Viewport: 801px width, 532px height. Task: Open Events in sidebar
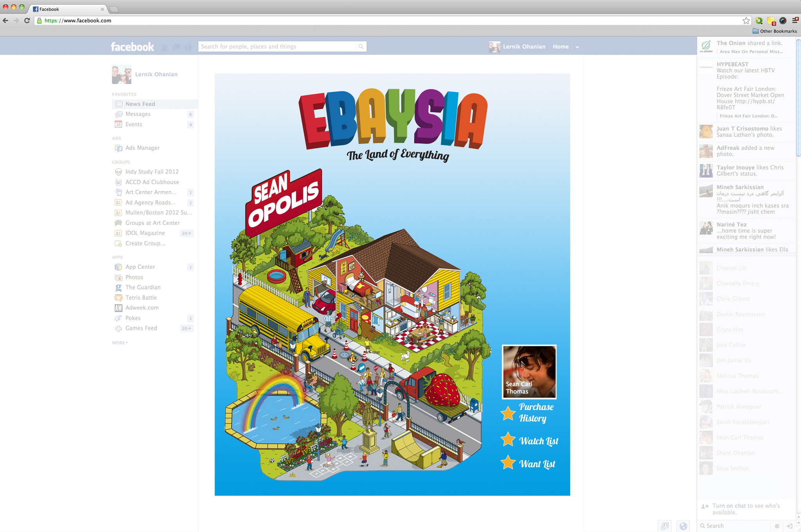[x=134, y=124]
